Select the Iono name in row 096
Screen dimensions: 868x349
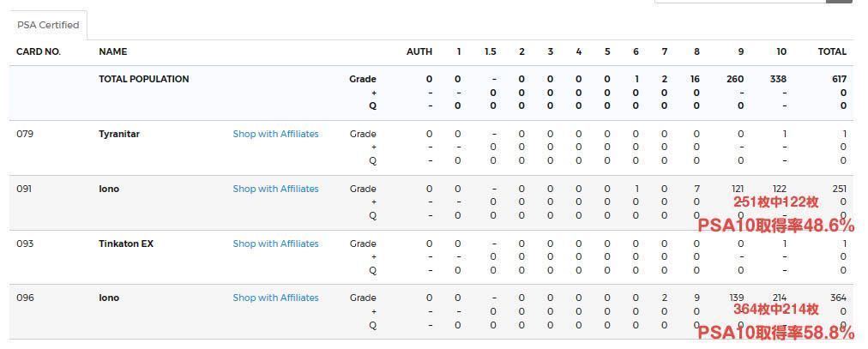tap(109, 298)
